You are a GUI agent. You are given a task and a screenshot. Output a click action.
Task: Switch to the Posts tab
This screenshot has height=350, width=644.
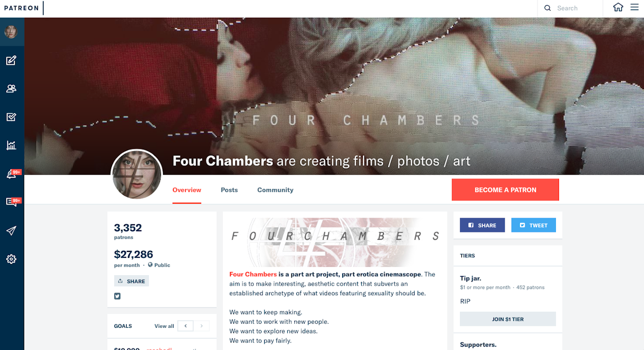229,190
